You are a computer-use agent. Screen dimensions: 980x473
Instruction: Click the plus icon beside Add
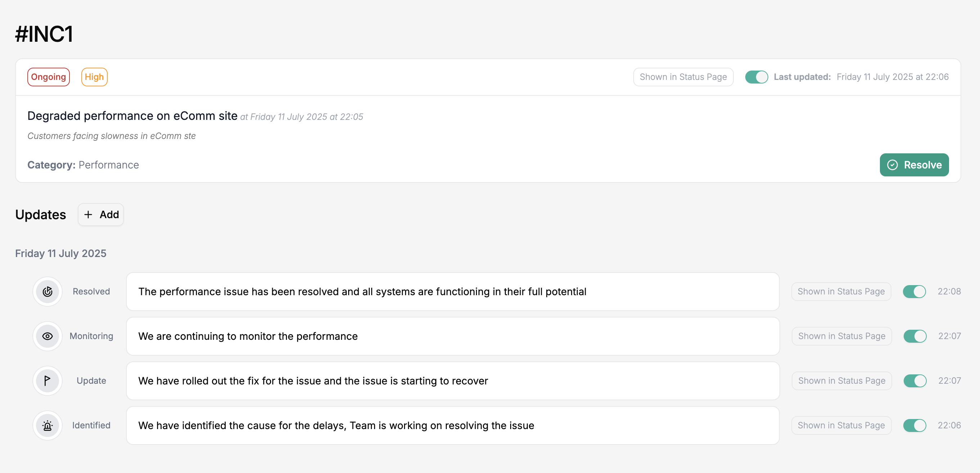[x=88, y=215]
